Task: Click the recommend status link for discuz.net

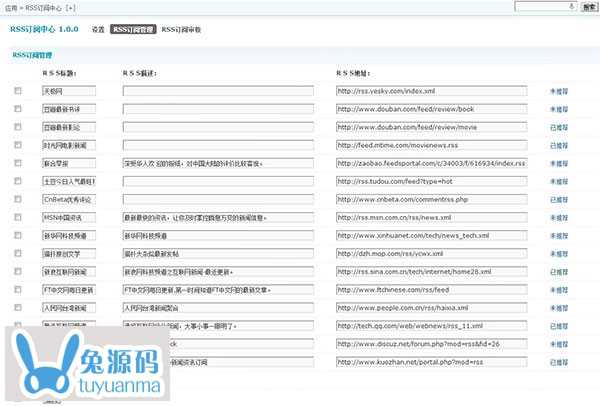Action: pyautogui.click(x=559, y=344)
